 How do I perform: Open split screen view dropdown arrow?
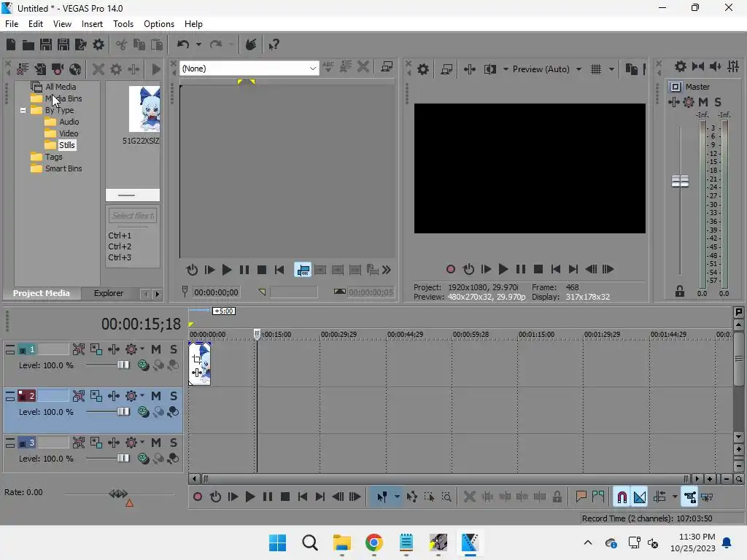coord(506,69)
